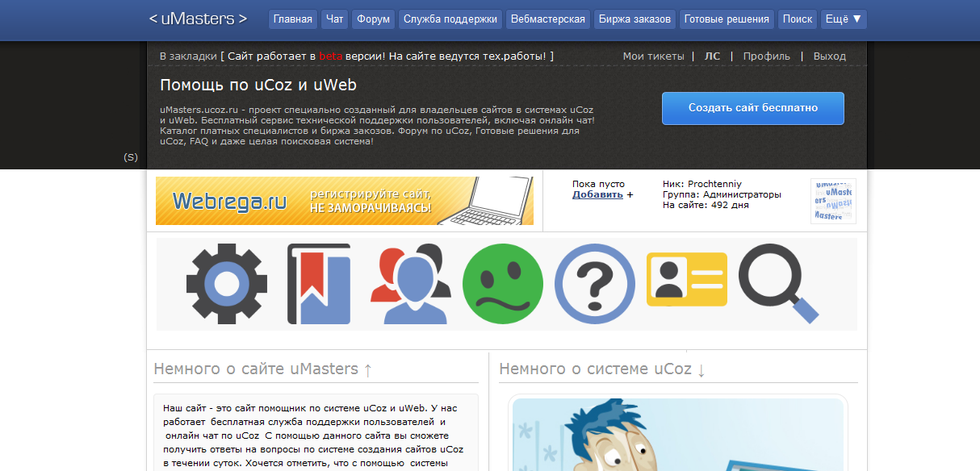Open Мои тикеты link
This screenshot has height=471, width=980.
[x=653, y=56]
